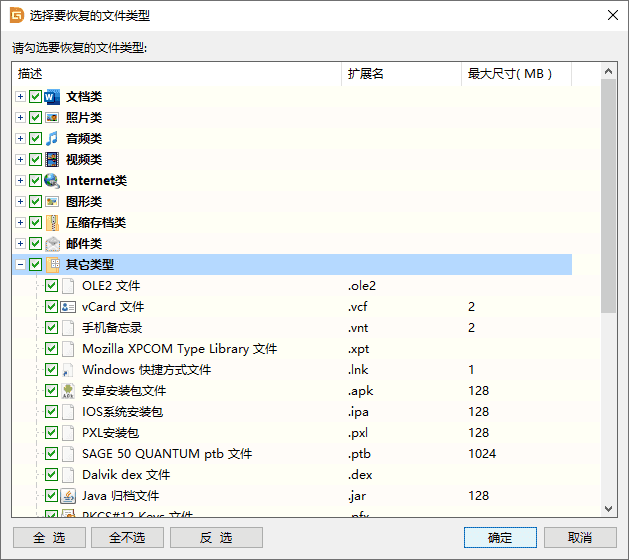Screen dimensions: 629x560
Task: Select the 手机备忘录 row text
Action: [x=112, y=328]
